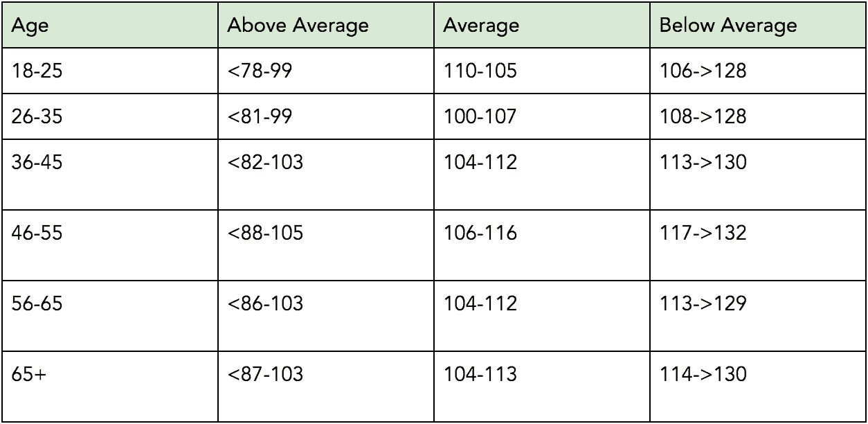Click the Average column header cell
This screenshot has width=868, height=424.
[541, 26]
